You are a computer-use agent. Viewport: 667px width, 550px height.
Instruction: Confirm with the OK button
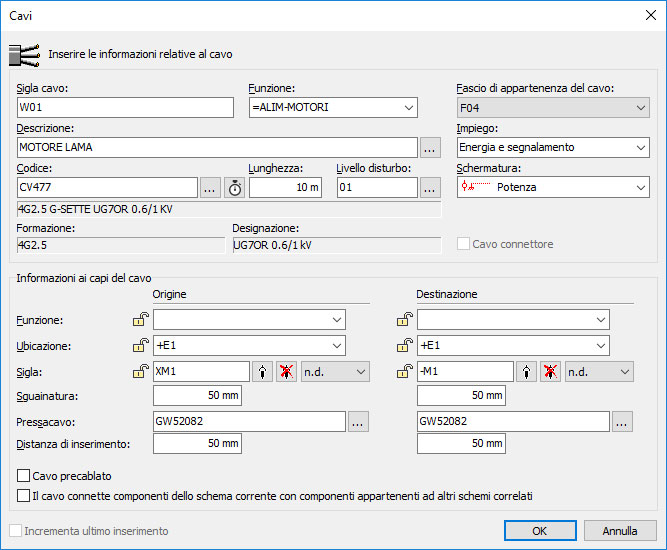point(540,531)
